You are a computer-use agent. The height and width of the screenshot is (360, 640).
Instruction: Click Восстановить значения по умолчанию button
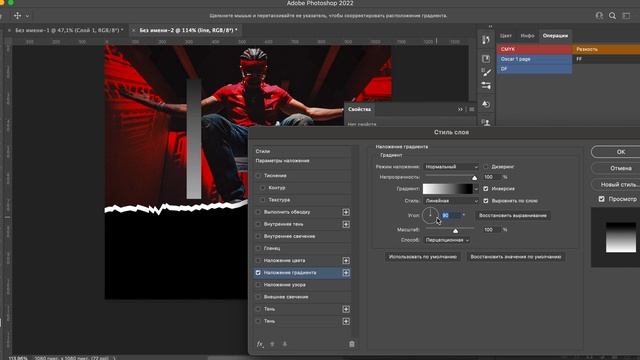click(x=516, y=257)
